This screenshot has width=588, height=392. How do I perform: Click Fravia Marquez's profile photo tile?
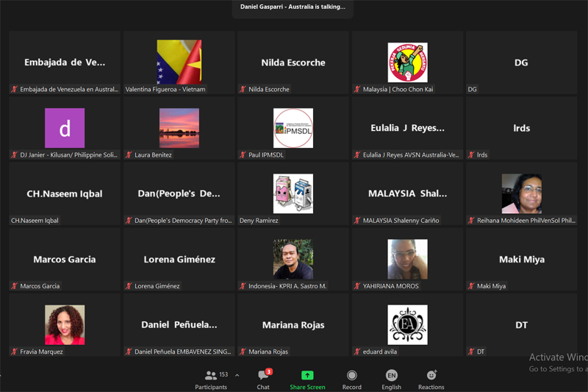click(65, 324)
